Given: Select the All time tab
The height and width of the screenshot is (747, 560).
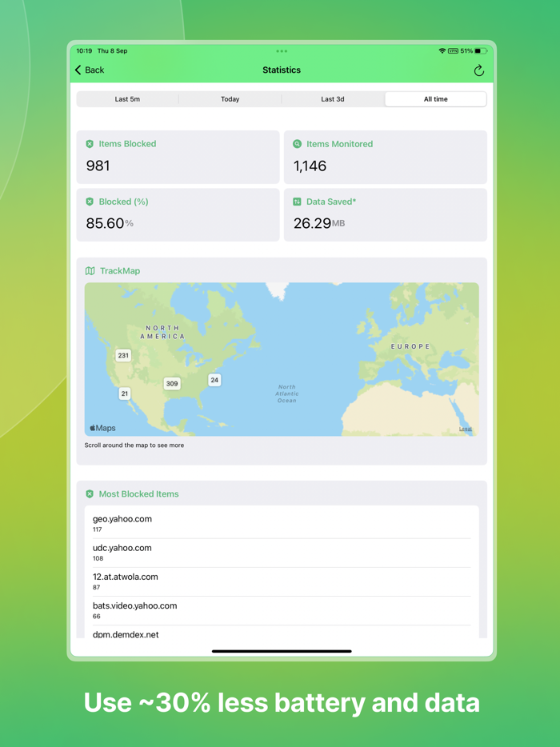Looking at the screenshot, I should tap(436, 99).
